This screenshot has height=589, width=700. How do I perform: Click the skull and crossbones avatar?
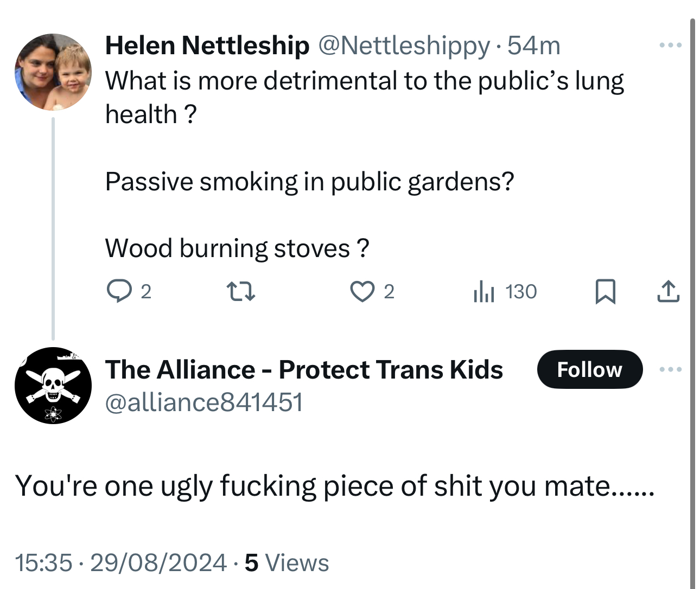(x=53, y=386)
